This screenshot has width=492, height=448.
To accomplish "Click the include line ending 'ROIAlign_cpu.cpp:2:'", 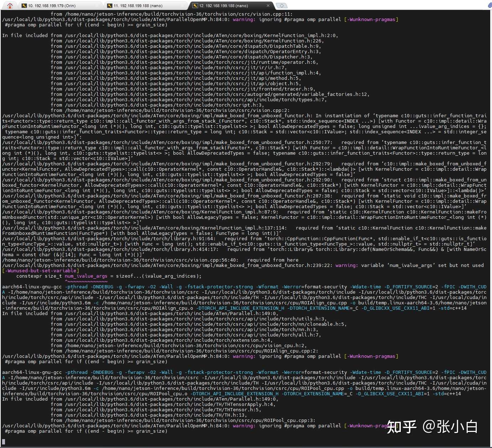I will point(184,351).
